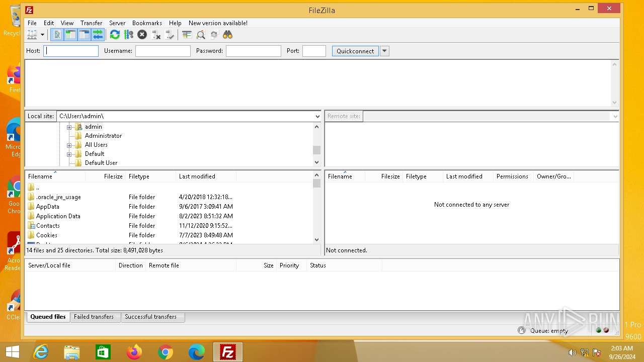This screenshot has width=644, height=362.
Task: Launch Internet Explorer from taskbar
Action: click(41, 352)
